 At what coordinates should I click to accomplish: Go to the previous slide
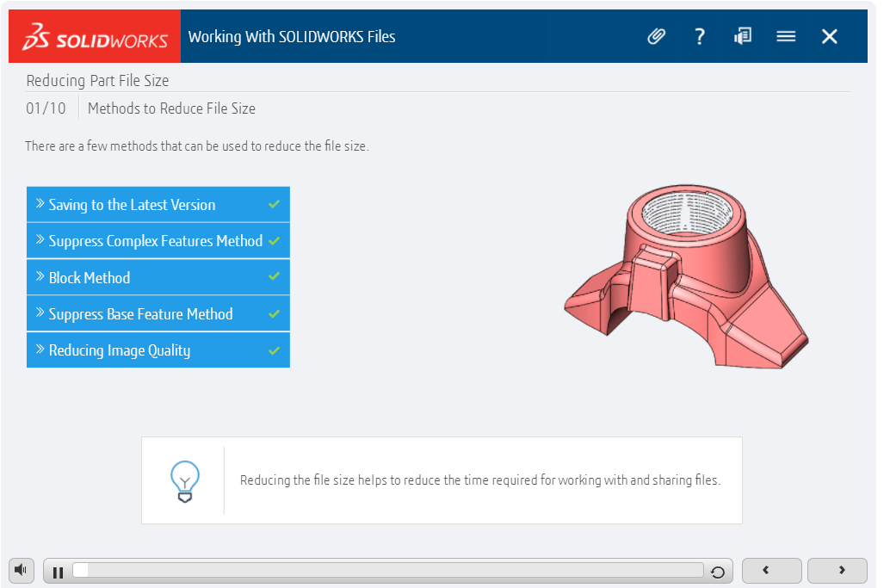coord(772,571)
